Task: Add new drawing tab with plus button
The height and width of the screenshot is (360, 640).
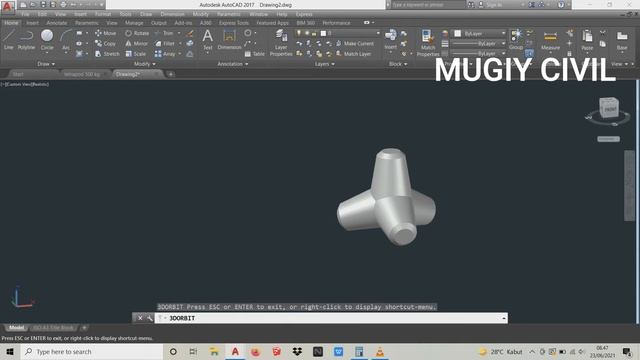Action: pos(171,74)
